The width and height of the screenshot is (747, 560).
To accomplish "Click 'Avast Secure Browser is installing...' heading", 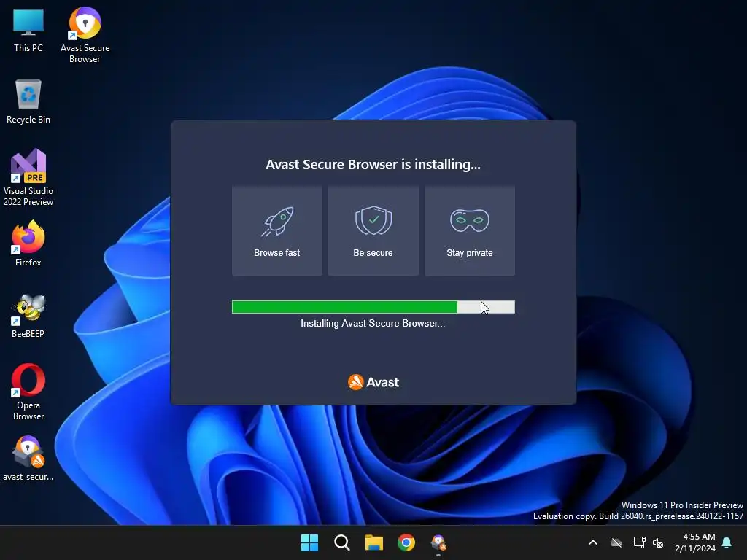I will pyautogui.click(x=373, y=164).
